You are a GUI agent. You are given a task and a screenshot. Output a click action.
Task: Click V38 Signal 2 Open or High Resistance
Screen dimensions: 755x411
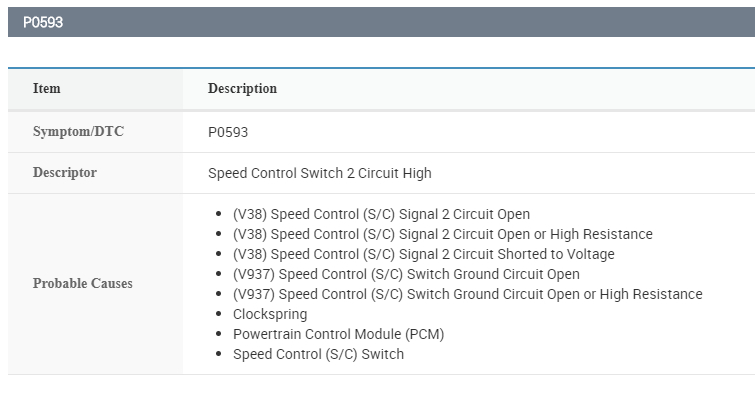(x=442, y=234)
